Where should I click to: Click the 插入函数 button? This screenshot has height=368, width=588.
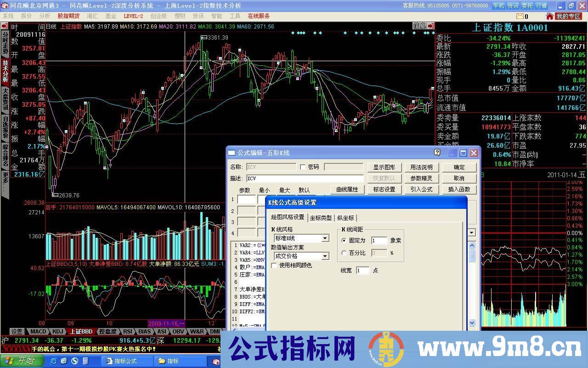coord(459,189)
